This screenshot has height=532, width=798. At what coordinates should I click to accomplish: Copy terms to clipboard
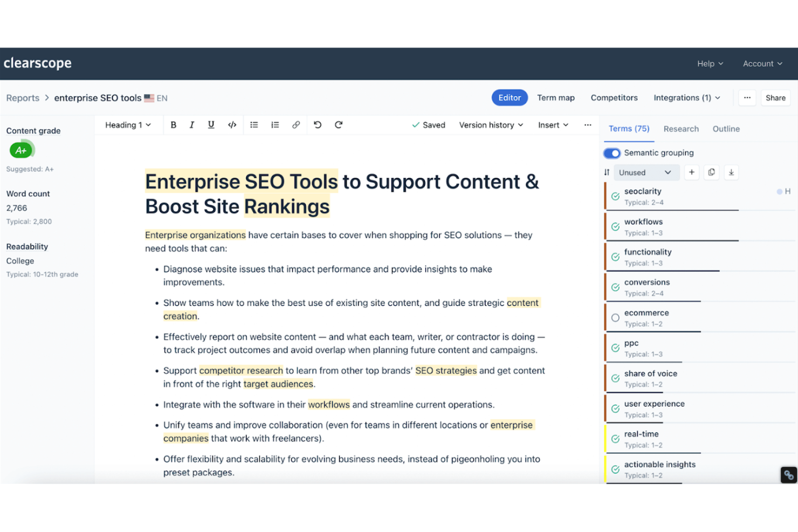(x=712, y=172)
